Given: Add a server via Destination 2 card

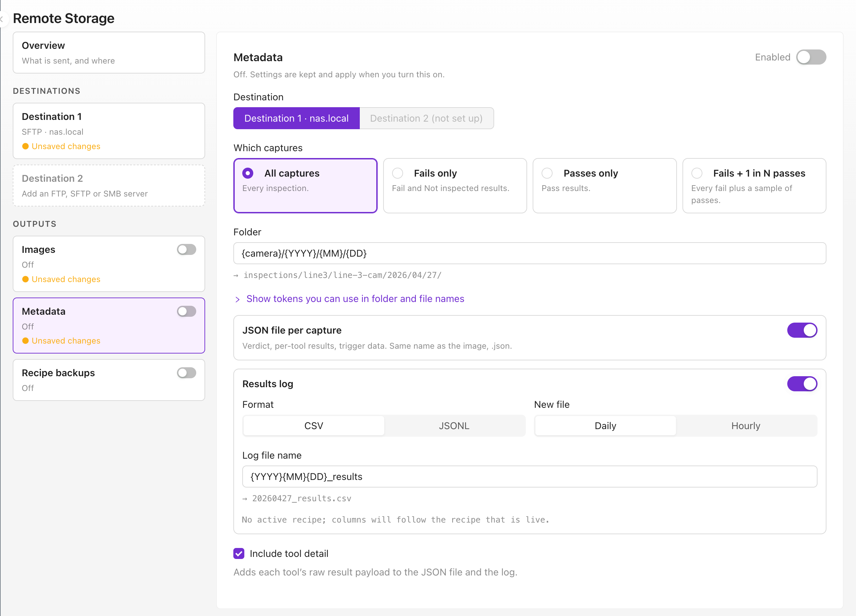Looking at the screenshot, I should pyautogui.click(x=109, y=185).
